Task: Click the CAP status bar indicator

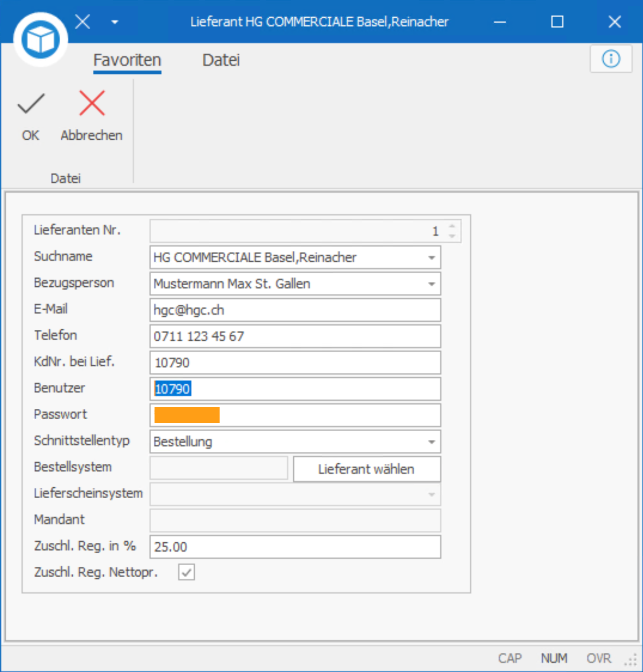Action: coord(510,659)
